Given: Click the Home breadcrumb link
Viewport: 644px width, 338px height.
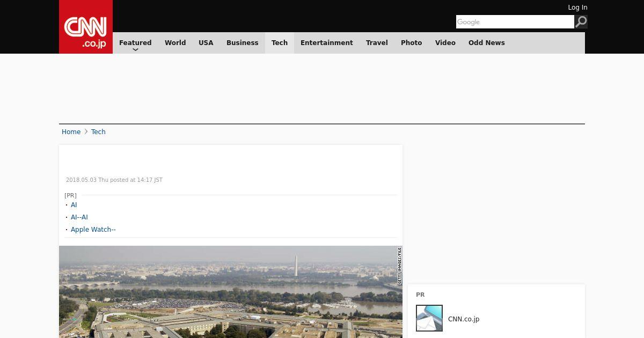Looking at the screenshot, I should point(71,132).
